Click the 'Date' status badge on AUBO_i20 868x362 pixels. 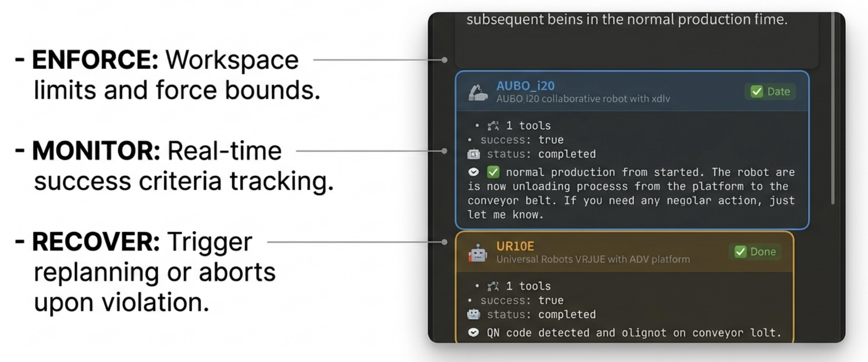(x=770, y=92)
